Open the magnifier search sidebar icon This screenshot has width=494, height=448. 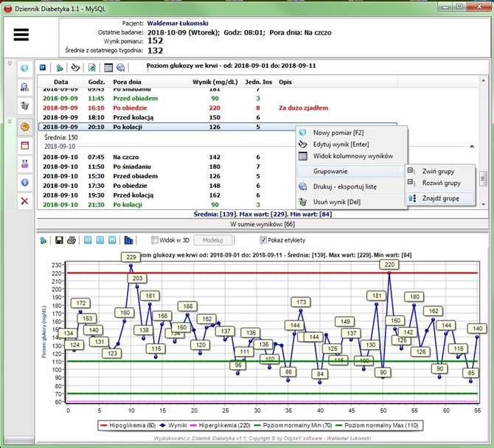click(25, 87)
